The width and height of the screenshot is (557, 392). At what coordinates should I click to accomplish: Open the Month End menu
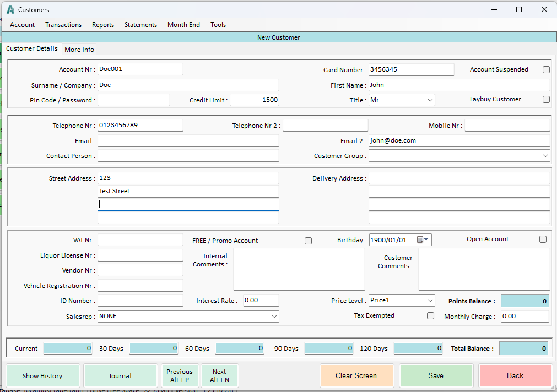pos(183,25)
